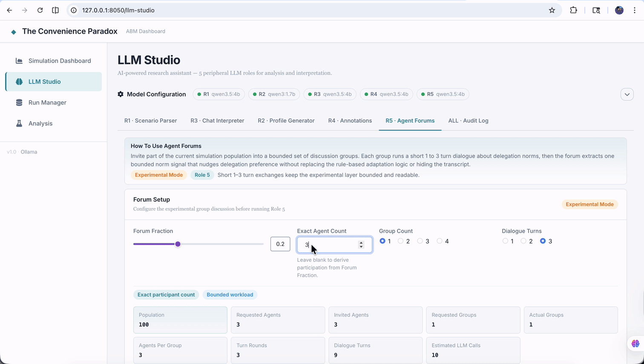Set Dialogue Turns to 2
The image size is (644, 364).
523,241
